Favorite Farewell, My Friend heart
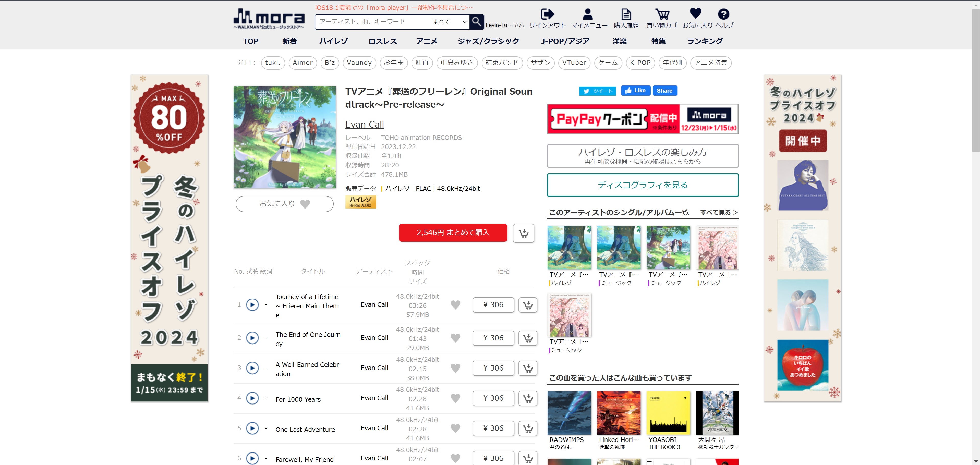The height and width of the screenshot is (465, 980). (x=455, y=459)
